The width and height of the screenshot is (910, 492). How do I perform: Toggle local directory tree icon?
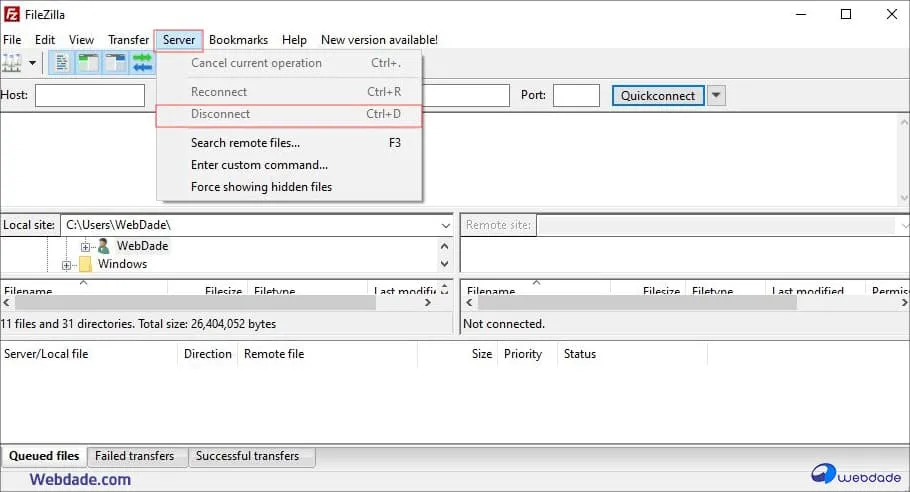tap(89, 63)
